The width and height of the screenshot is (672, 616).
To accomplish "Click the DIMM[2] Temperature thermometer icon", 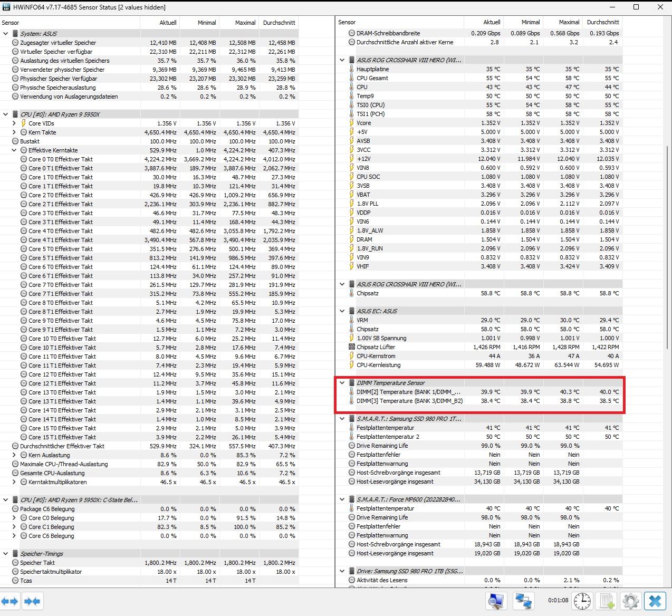I will point(352,392).
